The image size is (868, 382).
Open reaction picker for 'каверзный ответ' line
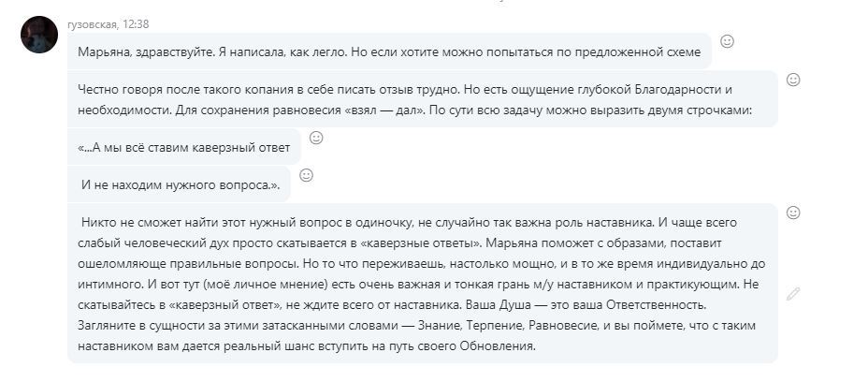click(x=316, y=138)
